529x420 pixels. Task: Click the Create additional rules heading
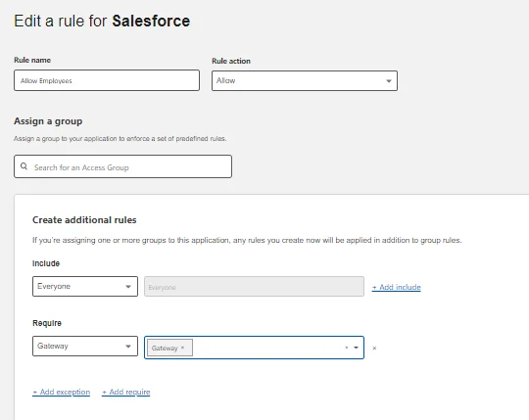coord(84,220)
